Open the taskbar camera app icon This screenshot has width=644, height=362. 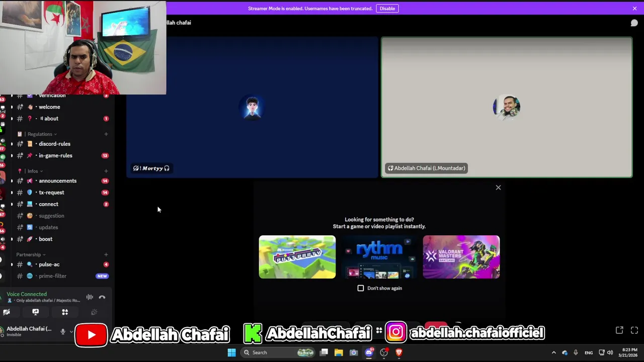[354, 352]
